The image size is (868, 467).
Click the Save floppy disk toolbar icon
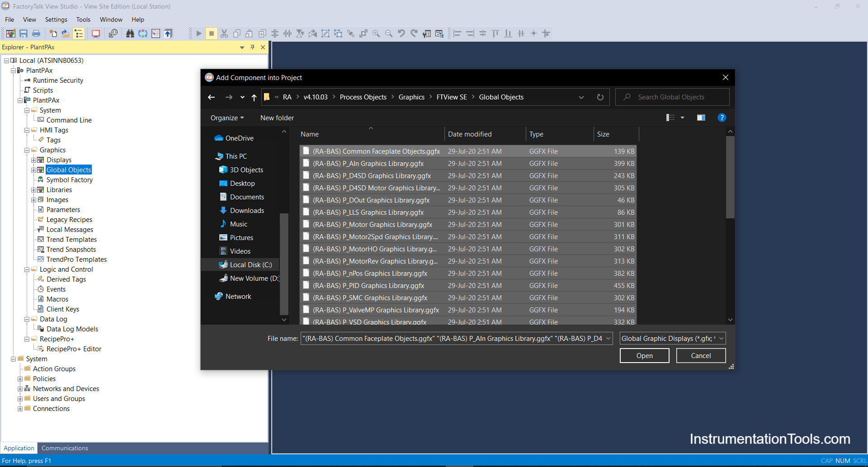coord(24,33)
